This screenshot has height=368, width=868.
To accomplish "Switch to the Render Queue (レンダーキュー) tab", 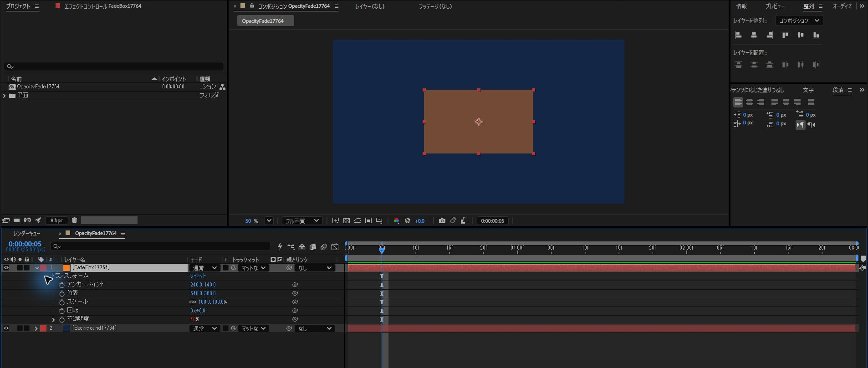I will 27,233.
